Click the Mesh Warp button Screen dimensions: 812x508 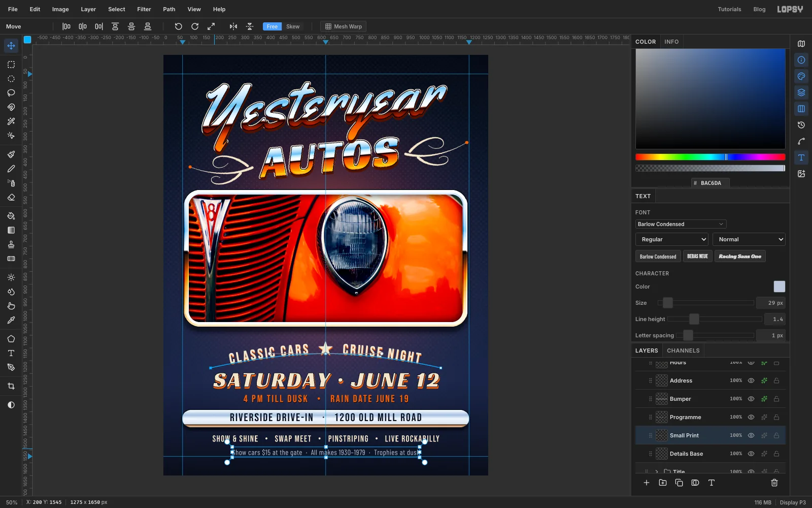pos(343,26)
